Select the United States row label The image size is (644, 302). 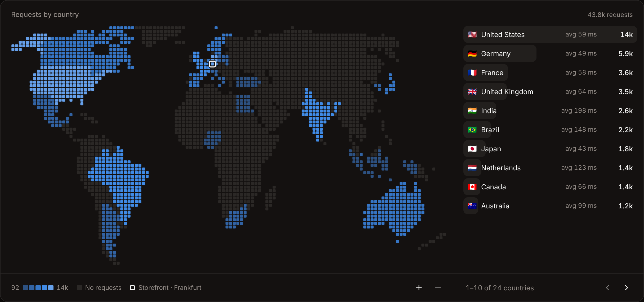503,35
